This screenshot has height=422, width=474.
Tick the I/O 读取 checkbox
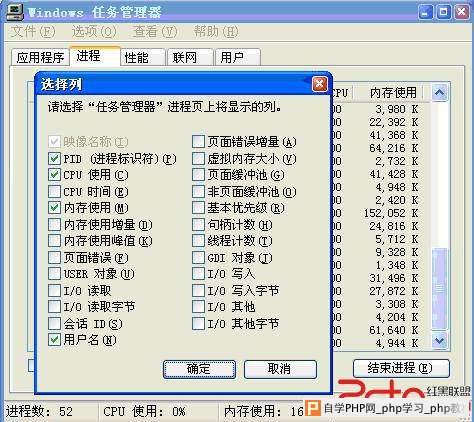tap(54, 290)
